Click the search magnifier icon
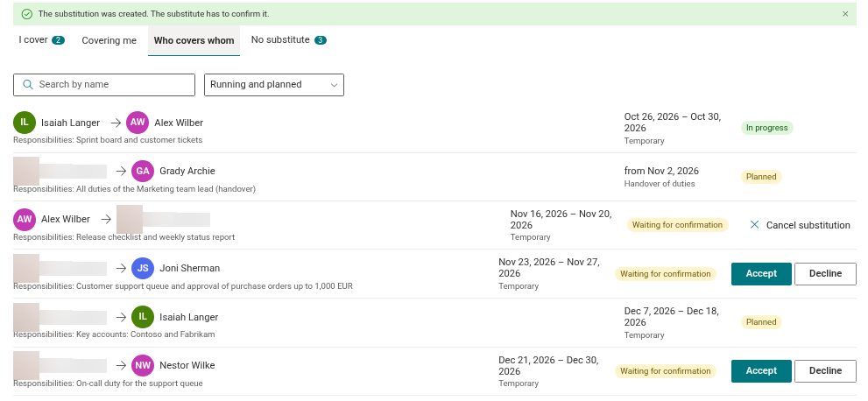 (x=28, y=85)
